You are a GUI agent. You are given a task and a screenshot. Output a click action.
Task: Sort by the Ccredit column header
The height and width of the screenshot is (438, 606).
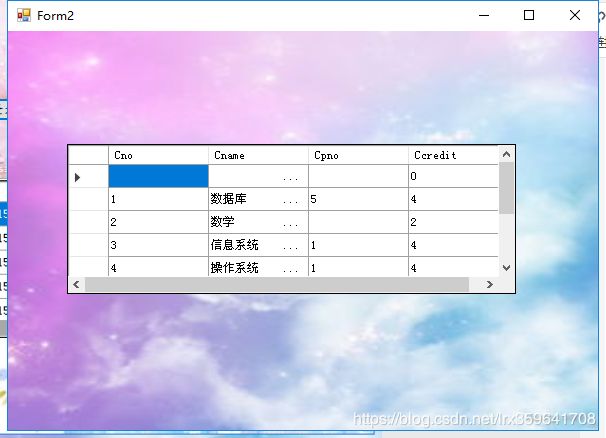point(453,155)
